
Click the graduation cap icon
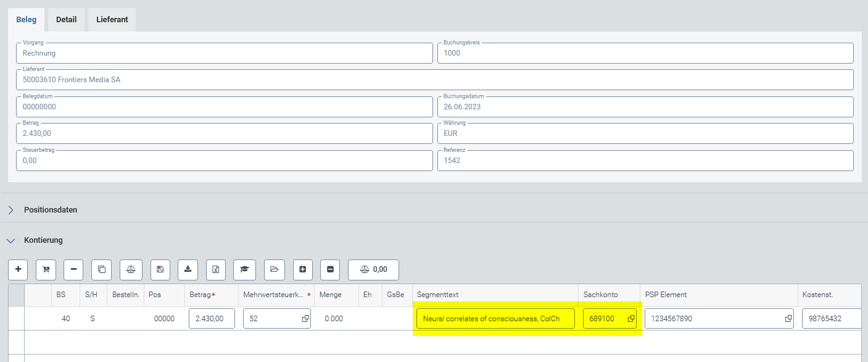(244, 269)
